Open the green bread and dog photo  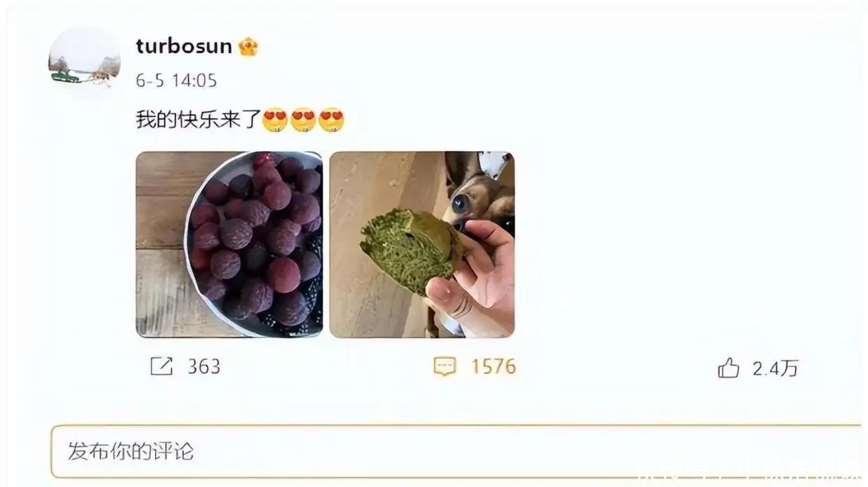pyautogui.click(x=422, y=245)
